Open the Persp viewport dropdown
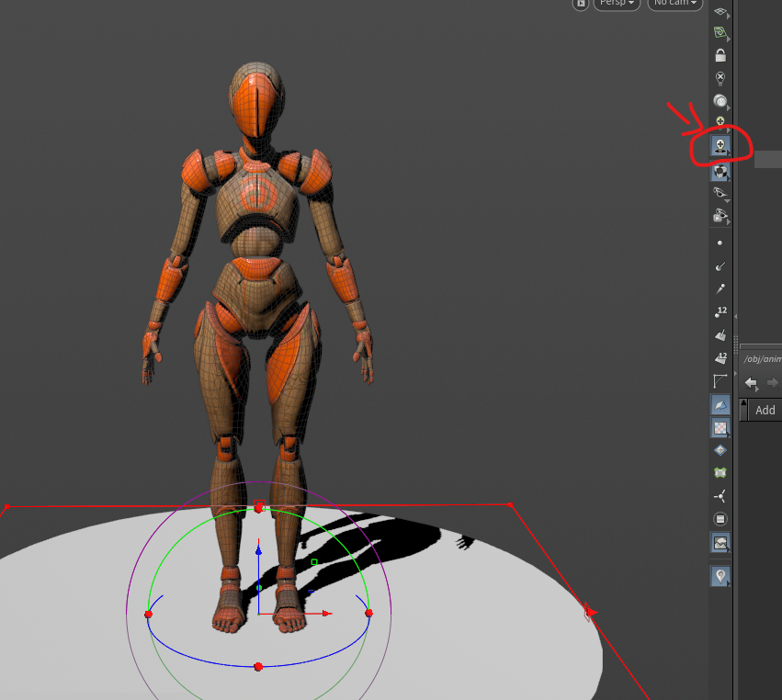782x700 pixels. 617,4
